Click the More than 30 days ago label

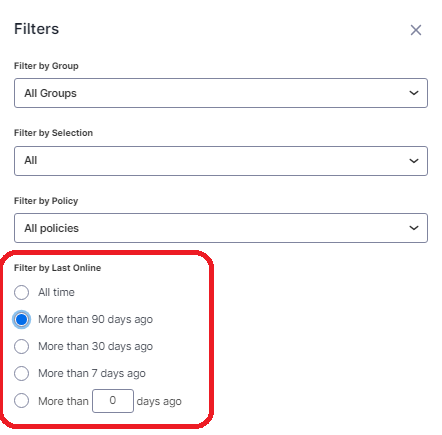pyautogui.click(x=95, y=346)
